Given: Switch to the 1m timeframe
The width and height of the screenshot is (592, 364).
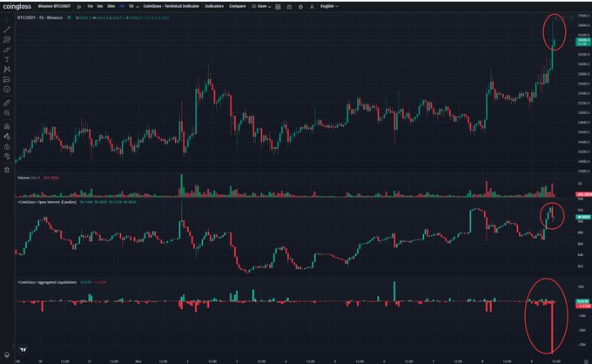Looking at the screenshot, I should [90, 6].
